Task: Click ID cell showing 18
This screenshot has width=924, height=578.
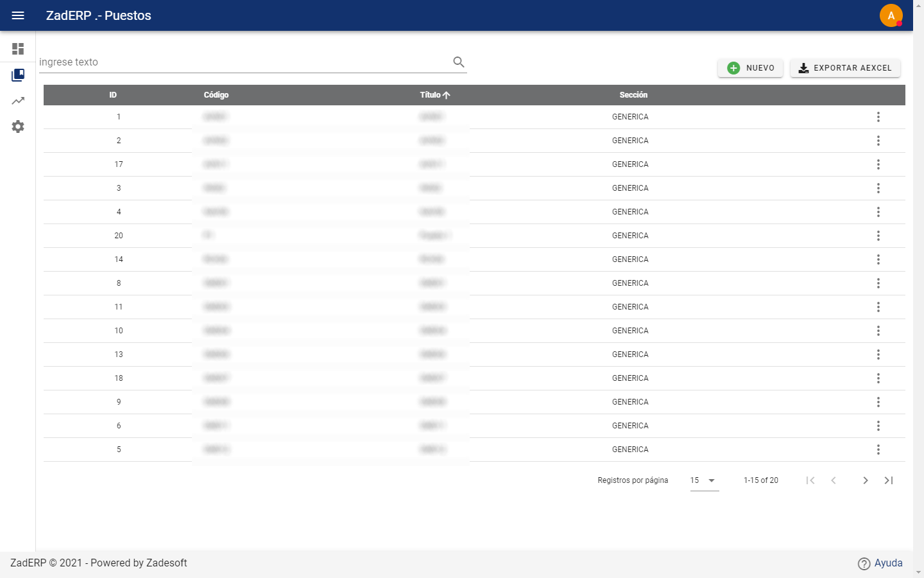Action: point(119,378)
